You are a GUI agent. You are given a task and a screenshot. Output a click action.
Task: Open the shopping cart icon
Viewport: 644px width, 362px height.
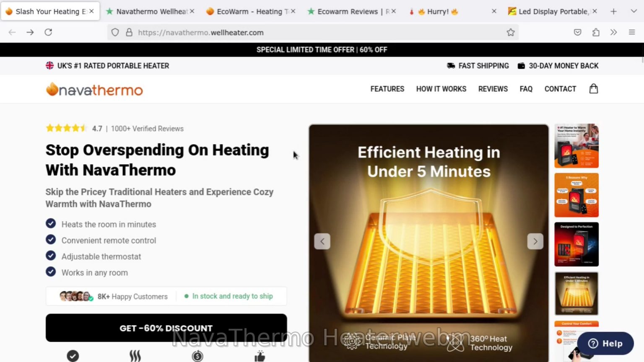(x=593, y=88)
